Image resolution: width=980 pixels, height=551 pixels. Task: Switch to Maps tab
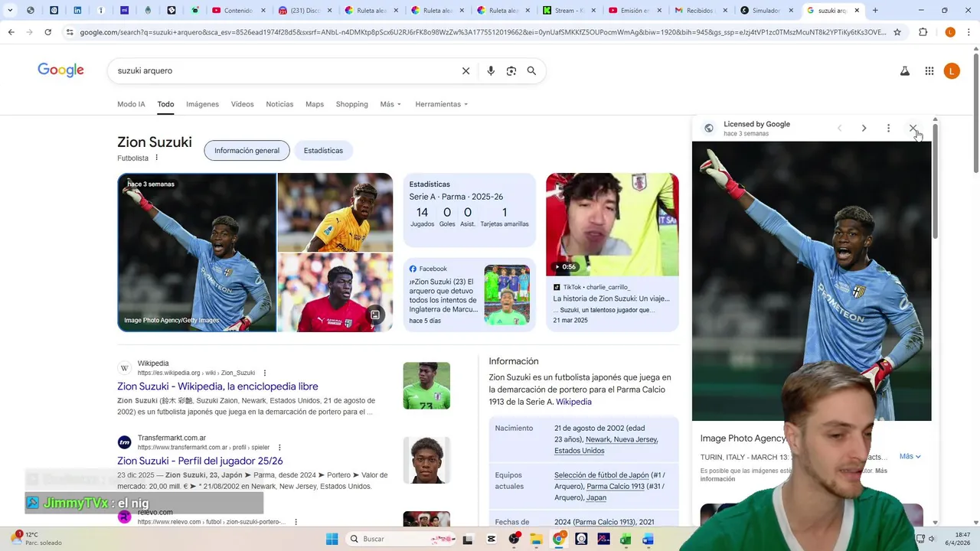click(315, 104)
